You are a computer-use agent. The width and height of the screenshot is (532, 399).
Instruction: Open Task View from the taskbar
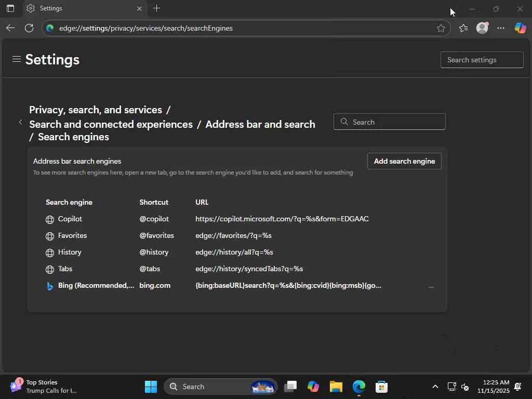(290, 387)
